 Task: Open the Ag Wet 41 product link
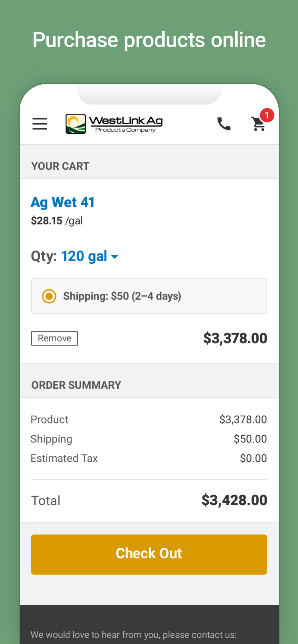[x=63, y=203]
